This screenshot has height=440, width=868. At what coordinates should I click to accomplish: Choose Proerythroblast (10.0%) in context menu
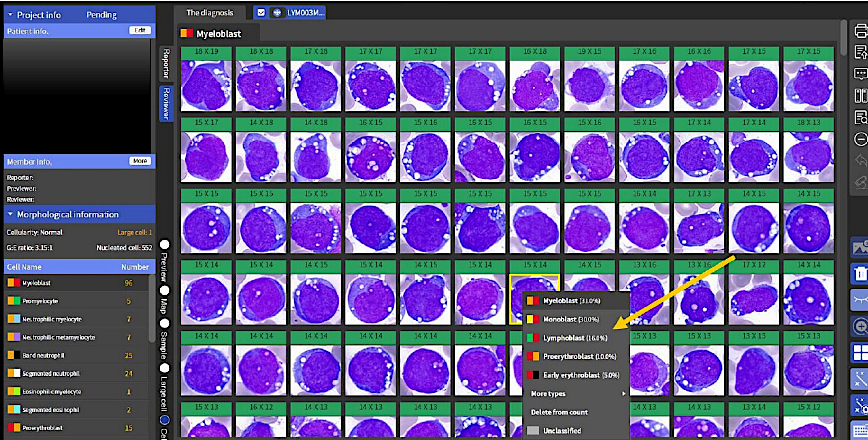(x=577, y=356)
